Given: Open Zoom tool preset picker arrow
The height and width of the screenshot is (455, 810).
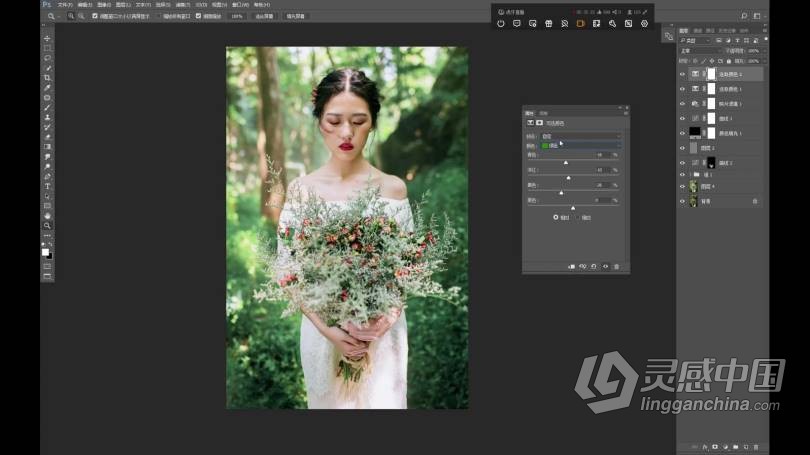Looking at the screenshot, I should 58,17.
